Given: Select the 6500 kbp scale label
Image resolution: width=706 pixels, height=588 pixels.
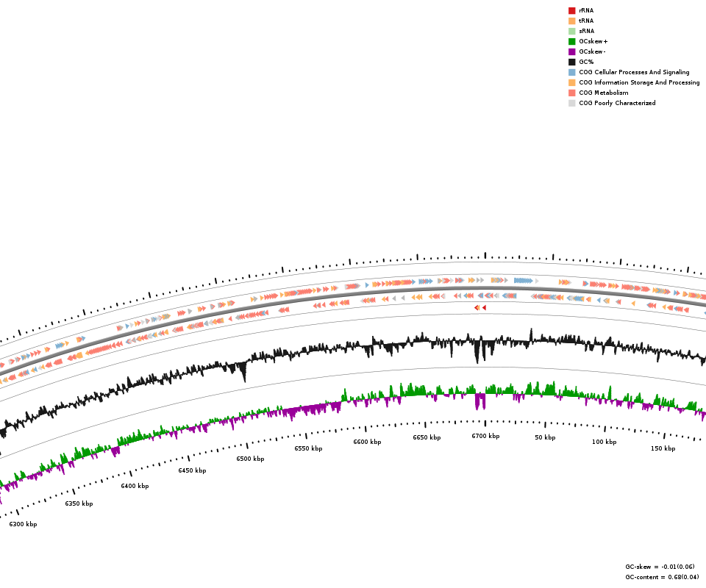Looking at the screenshot, I should tap(250, 459).
